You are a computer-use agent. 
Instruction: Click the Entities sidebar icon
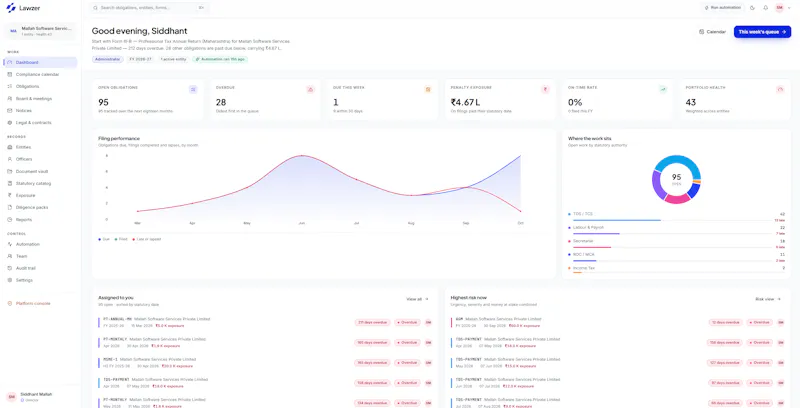tap(10, 147)
